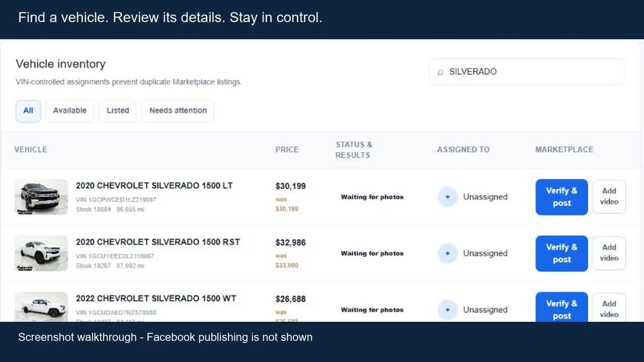The height and width of the screenshot is (362, 644).
Task: Click the 'Stock 19287' mileage line
Action: pos(110,265)
